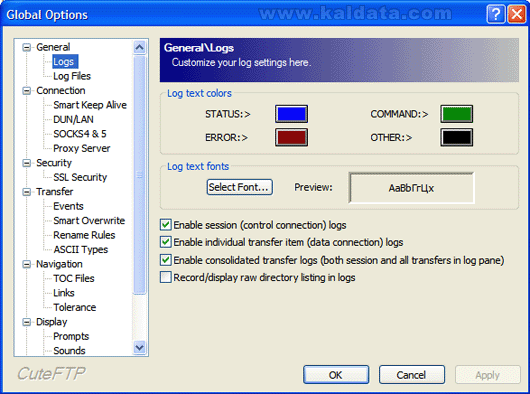Select the Navigation category label
The width and height of the screenshot is (530, 394).
tap(59, 264)
